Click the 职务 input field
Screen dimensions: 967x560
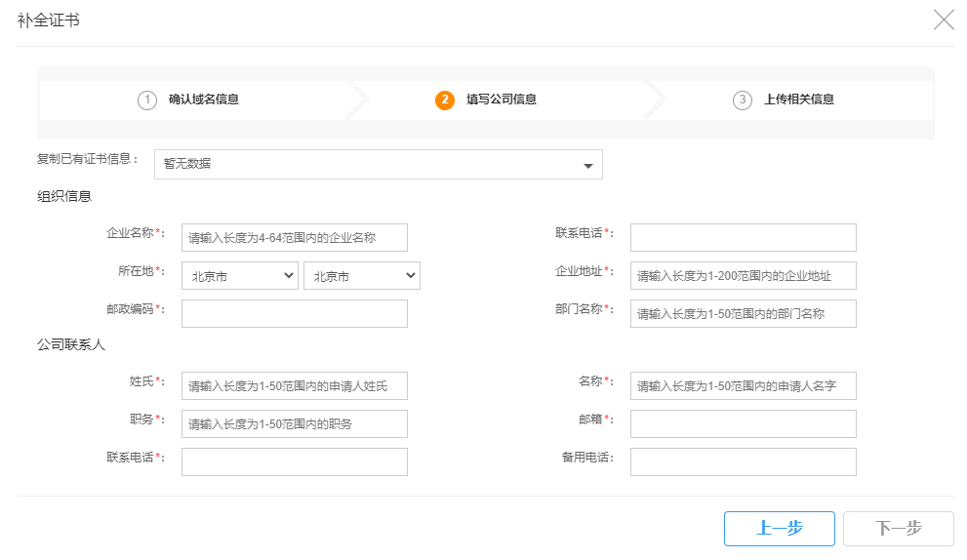tap(294, 423)
